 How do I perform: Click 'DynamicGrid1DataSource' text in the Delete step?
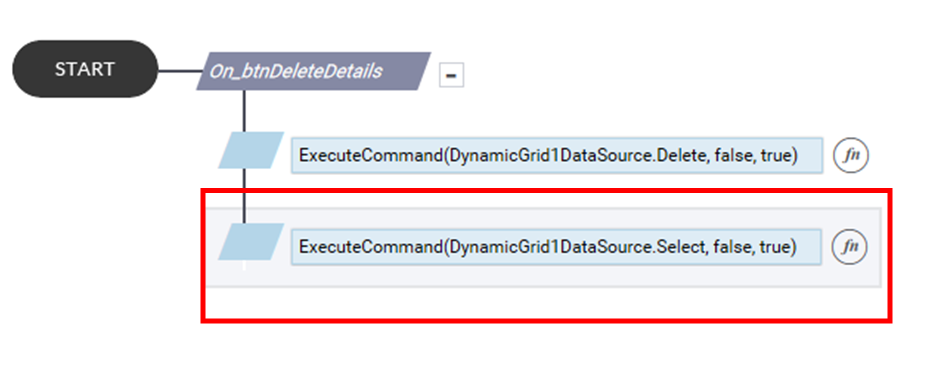pos(549,156)
